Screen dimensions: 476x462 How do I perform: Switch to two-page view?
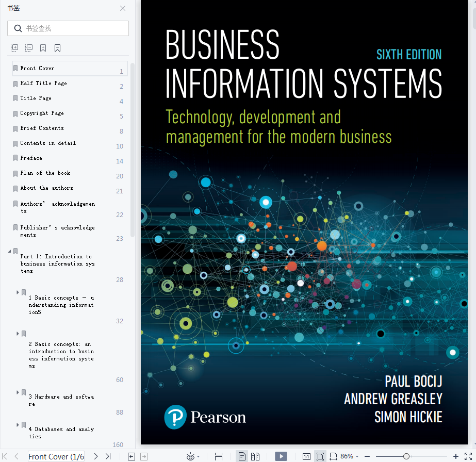[x=255, y=456]
